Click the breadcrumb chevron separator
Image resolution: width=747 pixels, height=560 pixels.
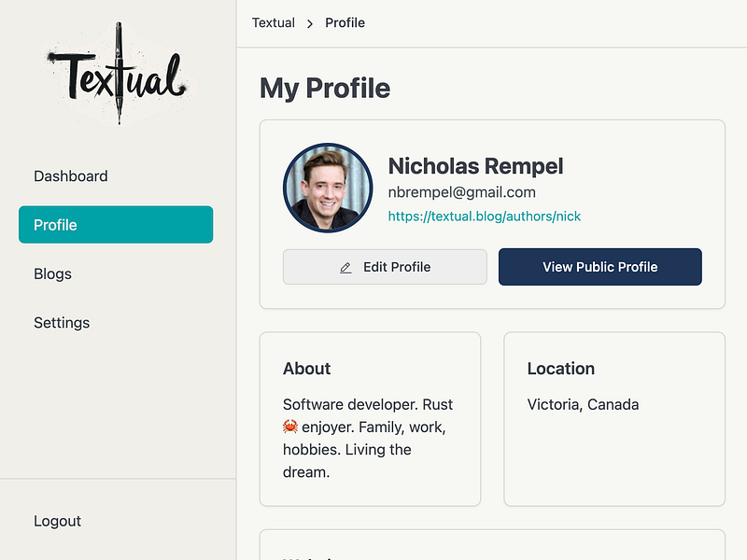tap(310, 23)
